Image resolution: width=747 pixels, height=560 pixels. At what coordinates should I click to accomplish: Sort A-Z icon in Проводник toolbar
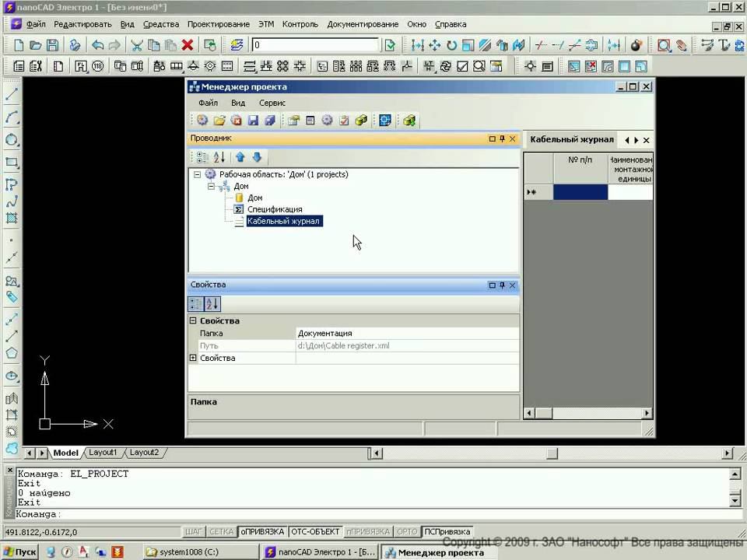point(219,157)
